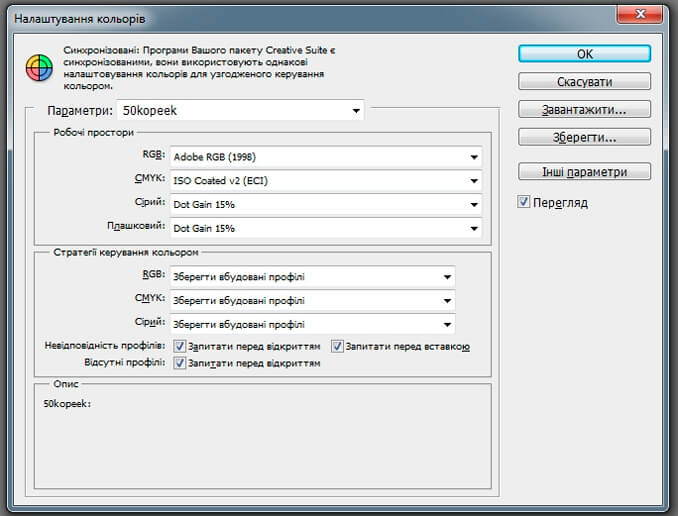
Task: Click the Зберегти save button
Action: (585, 136)
